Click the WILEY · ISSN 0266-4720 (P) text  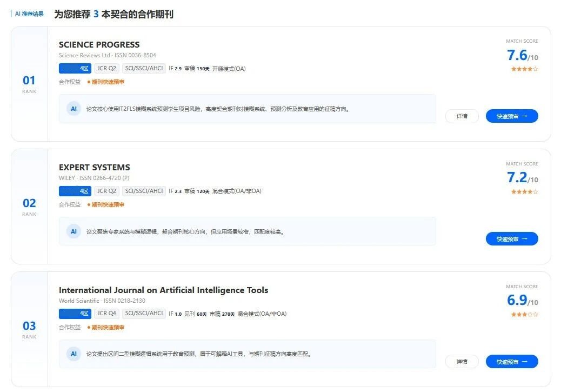point(94,178)
